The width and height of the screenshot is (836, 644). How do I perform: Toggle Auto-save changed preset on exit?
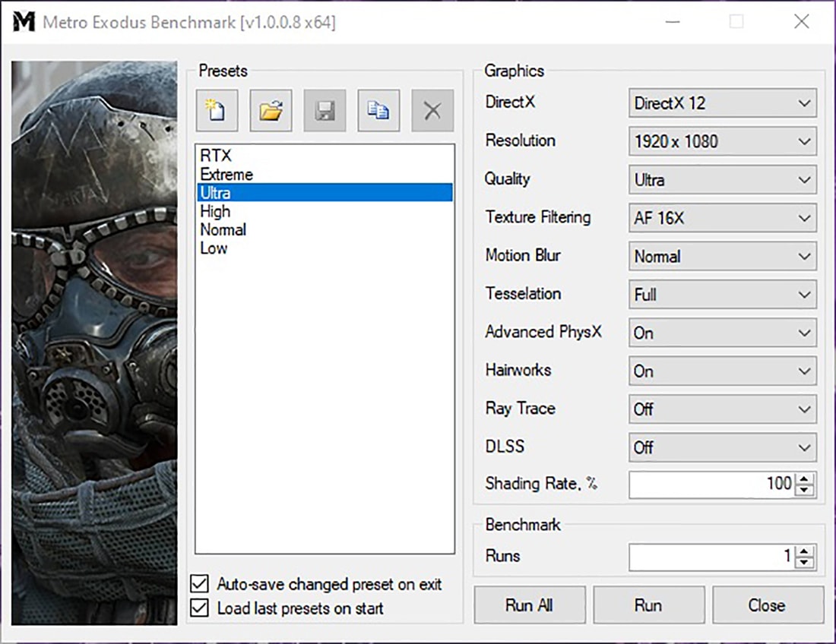pos(200,584)
